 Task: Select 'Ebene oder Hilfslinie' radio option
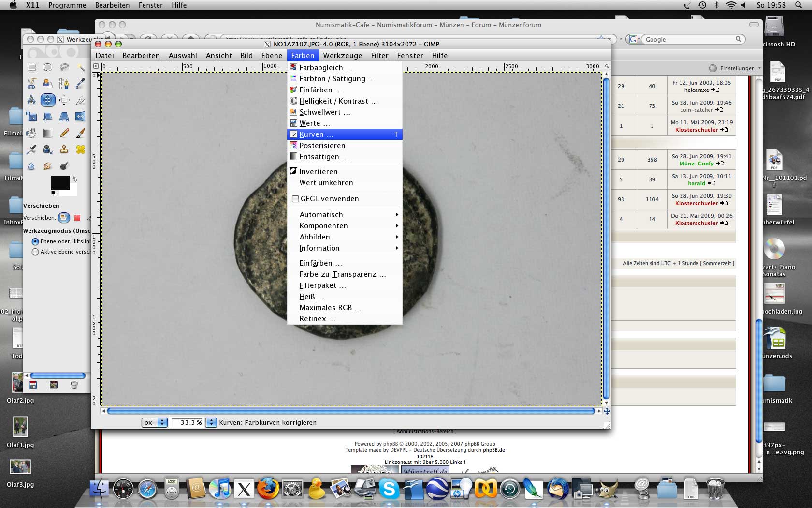point(35,241)
